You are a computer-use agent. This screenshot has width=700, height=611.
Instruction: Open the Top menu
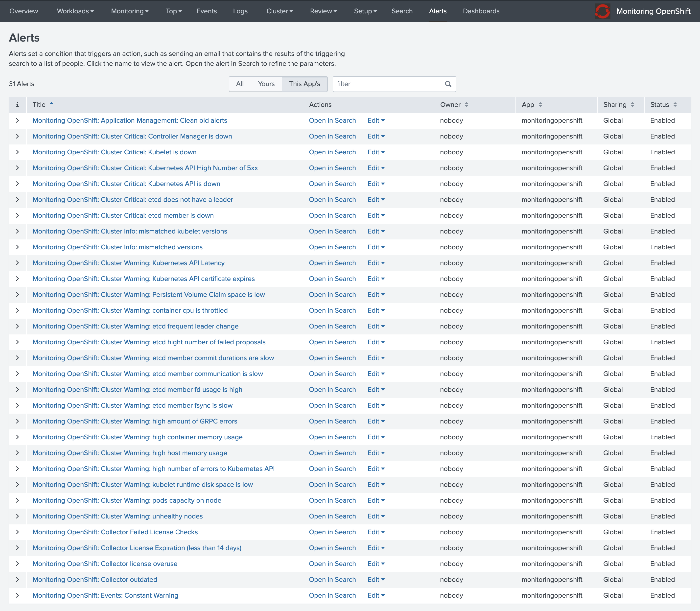pos(174,11)
